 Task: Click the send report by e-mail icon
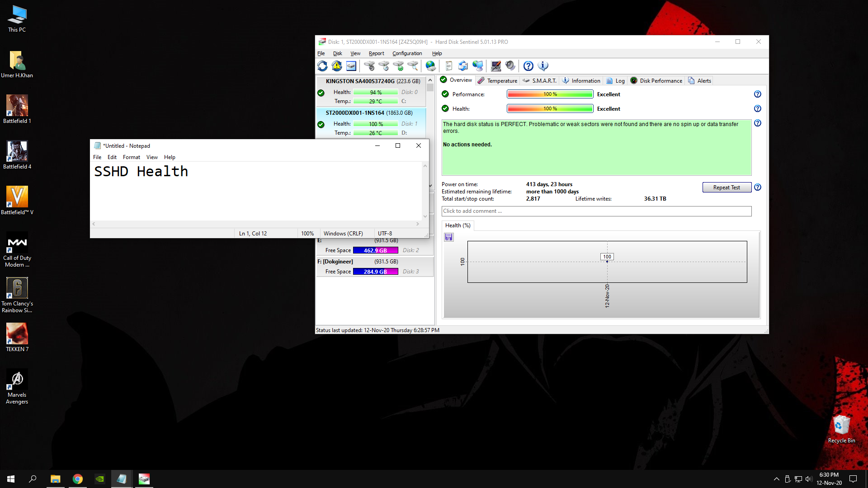463,66
